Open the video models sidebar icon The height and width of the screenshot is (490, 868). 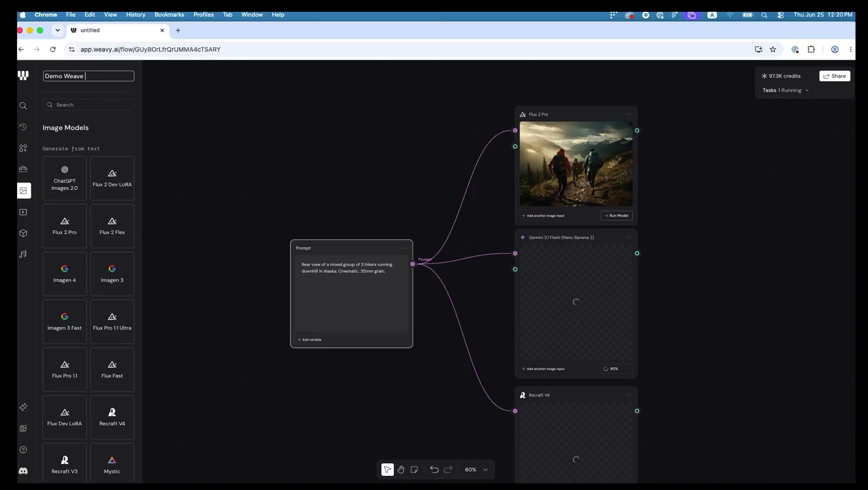(x=23, y=212)
